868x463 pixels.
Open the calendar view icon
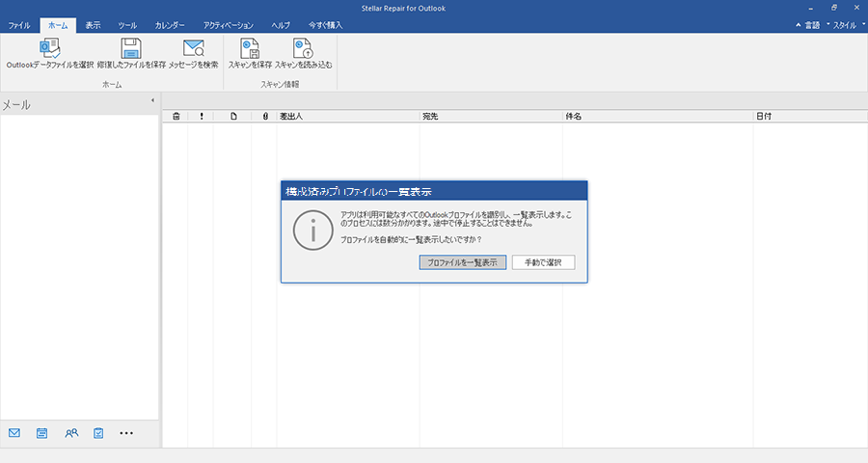[x=42, y=433]
